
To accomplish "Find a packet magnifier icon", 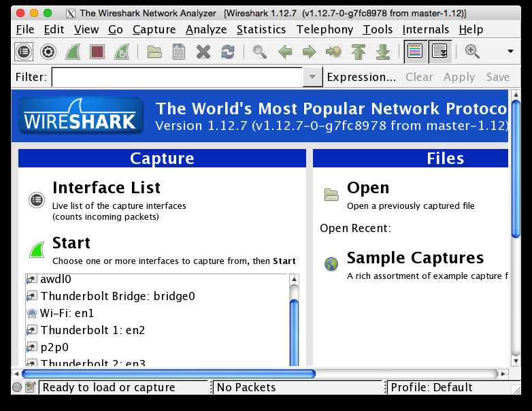I will pyautogui.click(x=260, y=52).
